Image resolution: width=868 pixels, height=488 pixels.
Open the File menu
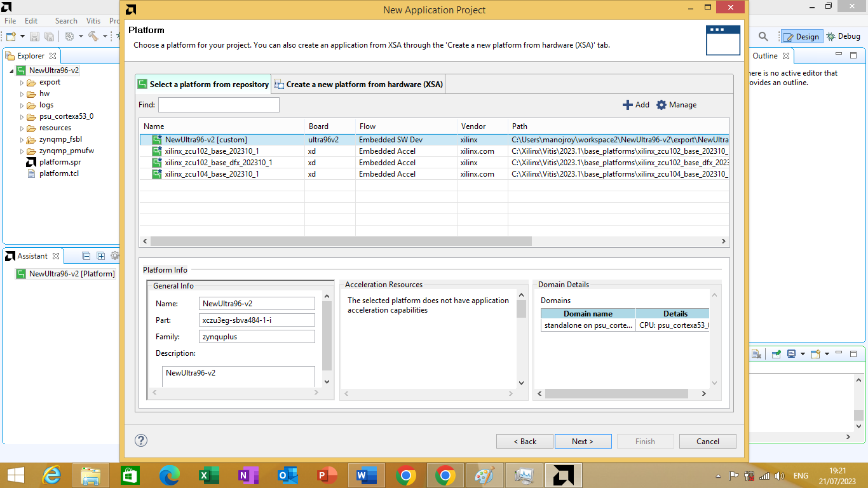(x=10, y=20)
